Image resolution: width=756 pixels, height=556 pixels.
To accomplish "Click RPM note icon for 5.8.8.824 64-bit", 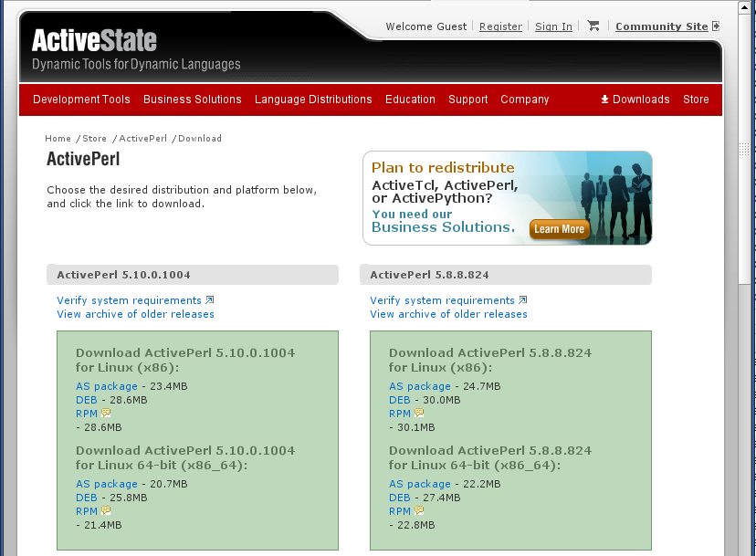I will 419,510.
